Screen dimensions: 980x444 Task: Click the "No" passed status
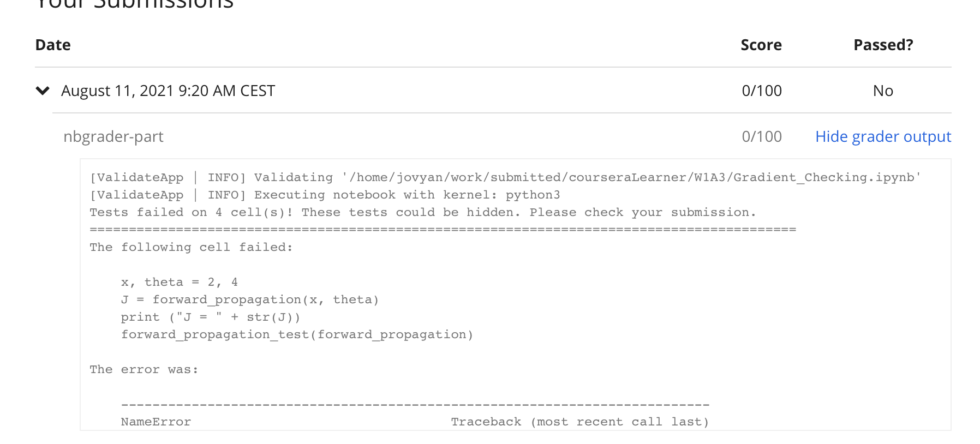coord(883,91)
